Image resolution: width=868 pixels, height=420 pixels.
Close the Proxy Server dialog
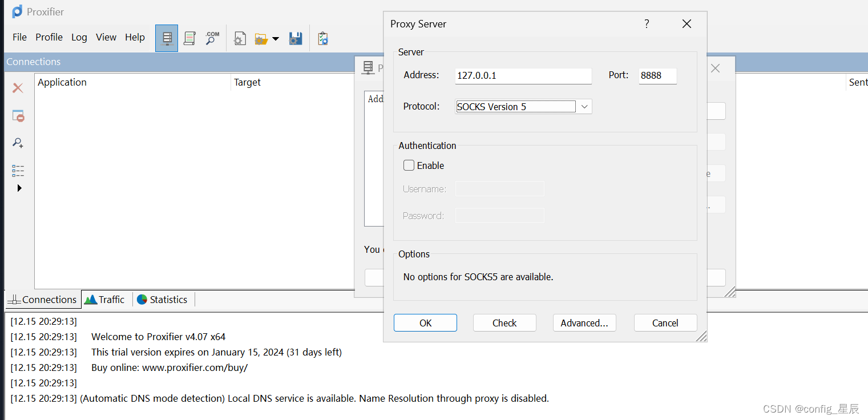coord(687,24)
